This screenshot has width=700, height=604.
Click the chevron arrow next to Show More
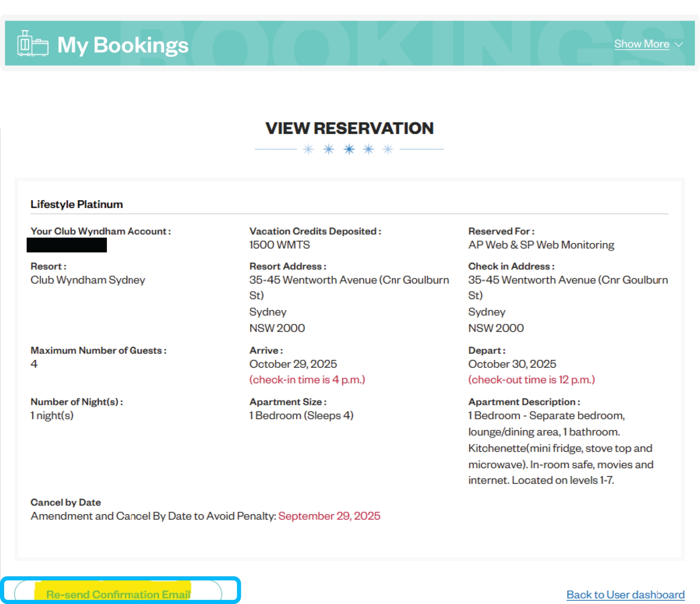pos(679,45)
